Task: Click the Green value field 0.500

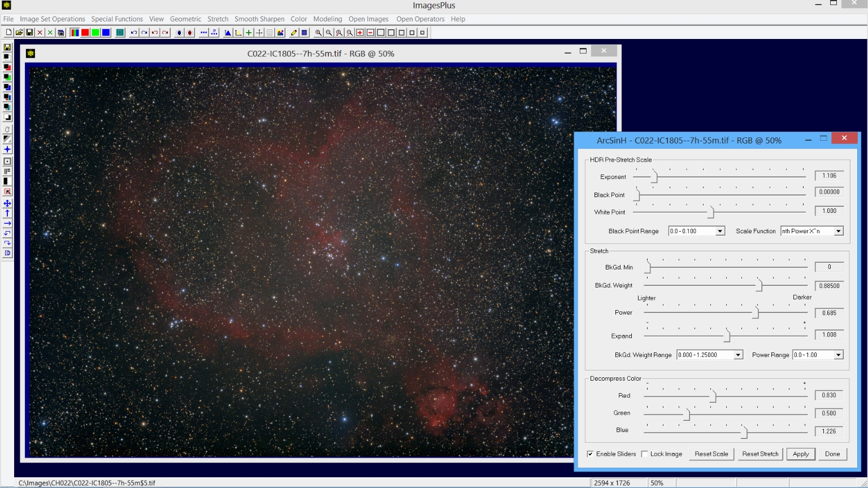Action: tap(829, 413)
